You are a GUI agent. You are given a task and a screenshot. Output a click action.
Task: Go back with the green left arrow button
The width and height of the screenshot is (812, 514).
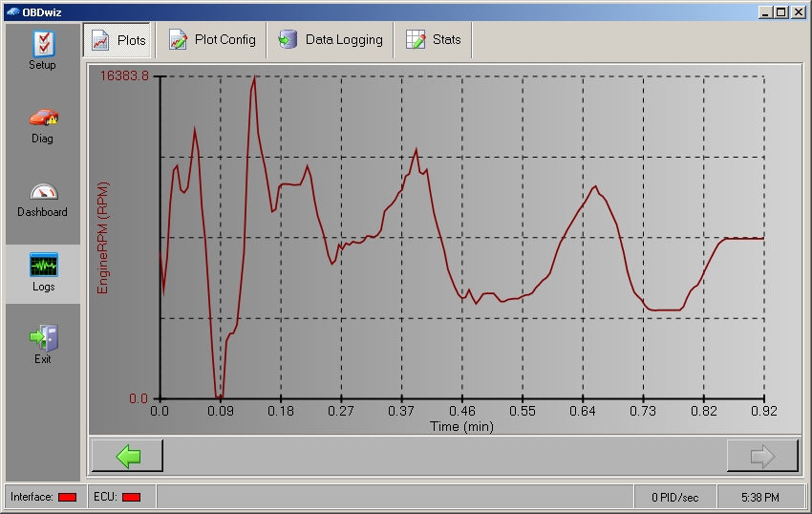coord(127,456)
